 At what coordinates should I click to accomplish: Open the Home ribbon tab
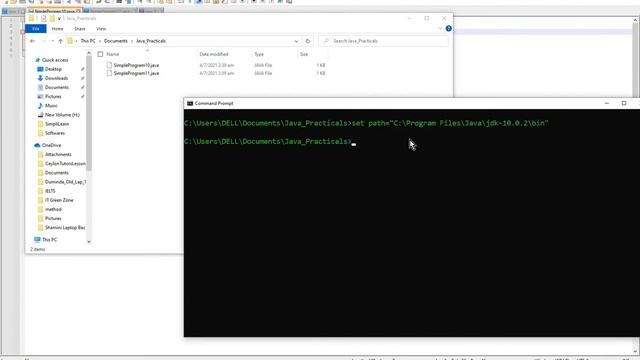[x=57, y=29]
